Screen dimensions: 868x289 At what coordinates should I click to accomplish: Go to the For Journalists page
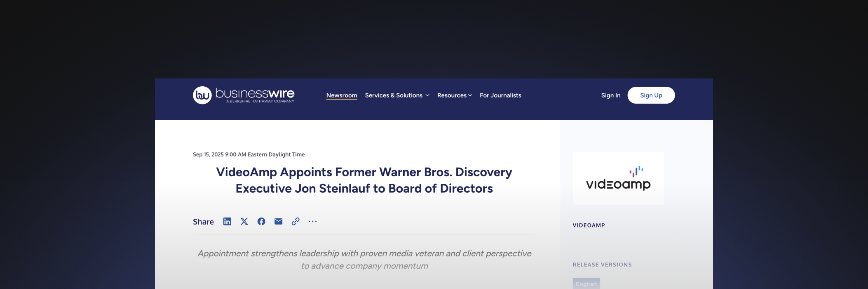500,95
